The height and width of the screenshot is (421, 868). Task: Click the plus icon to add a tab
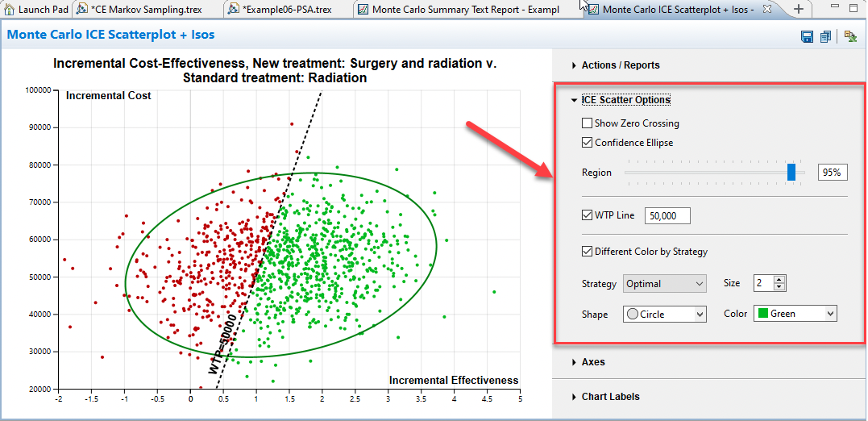(799, 9)
